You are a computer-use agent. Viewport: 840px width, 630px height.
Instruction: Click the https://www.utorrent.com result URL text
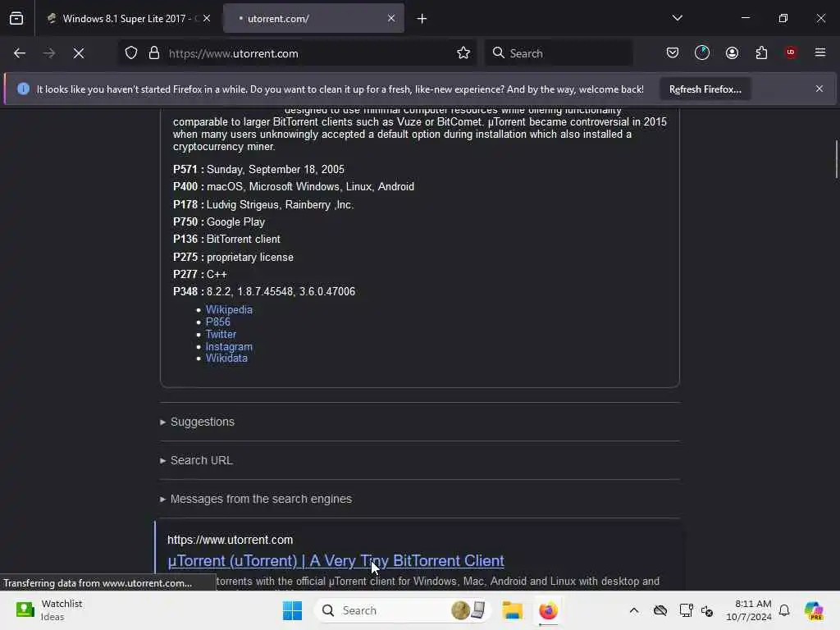point(231,540)
